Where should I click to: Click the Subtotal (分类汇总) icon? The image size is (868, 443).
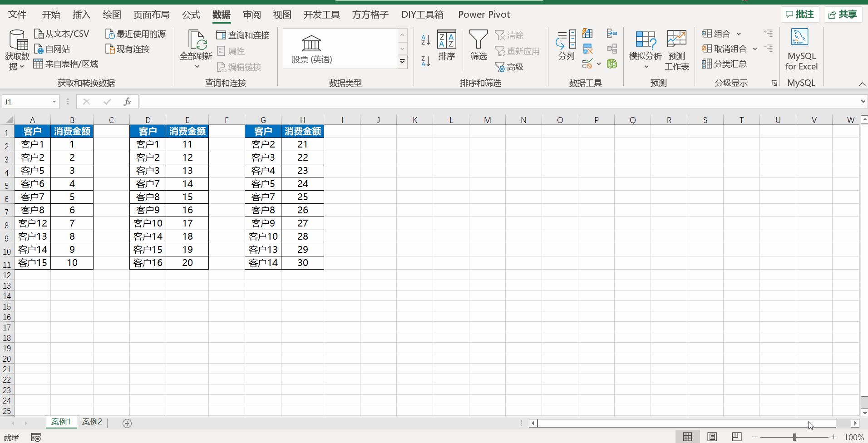pos(724,64)
